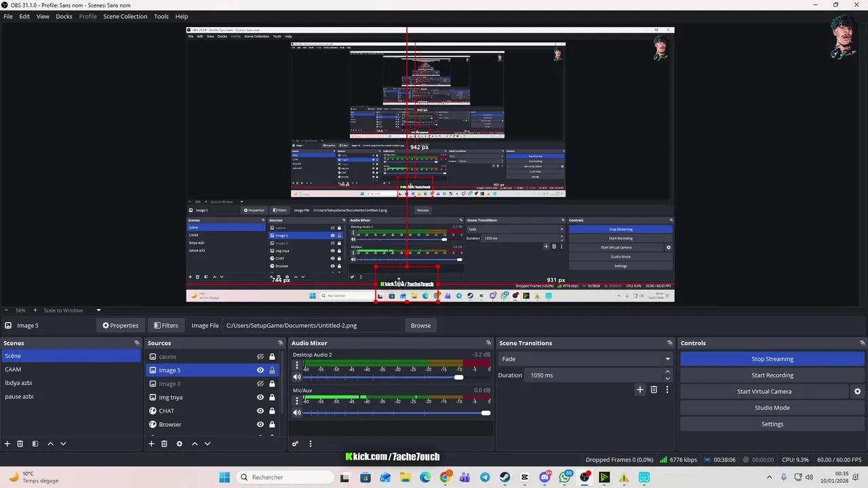Unlock the casino source
The image size is (868, 488).
click(x=272, y=357)
